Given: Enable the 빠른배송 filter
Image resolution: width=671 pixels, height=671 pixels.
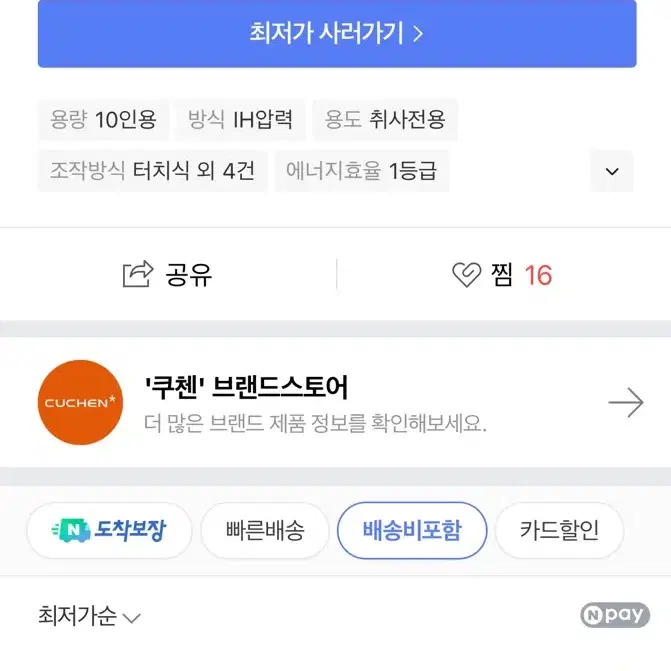Looking at the screenshot, I should 265,531.
